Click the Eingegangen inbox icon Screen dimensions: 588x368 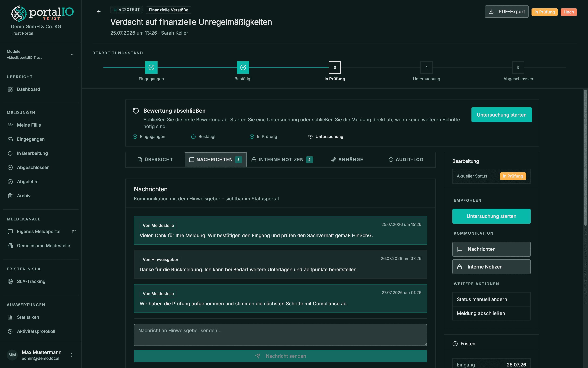click(x=10, y=139)
